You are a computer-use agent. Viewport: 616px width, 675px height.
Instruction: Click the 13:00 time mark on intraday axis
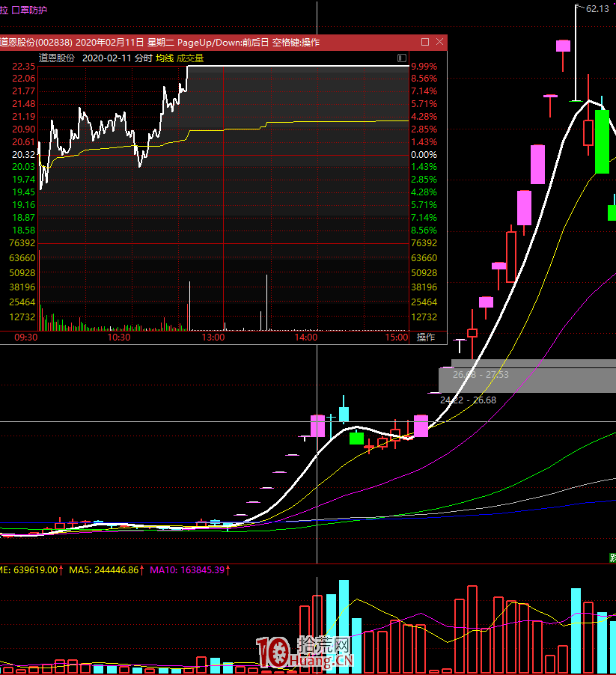(213, 337)
